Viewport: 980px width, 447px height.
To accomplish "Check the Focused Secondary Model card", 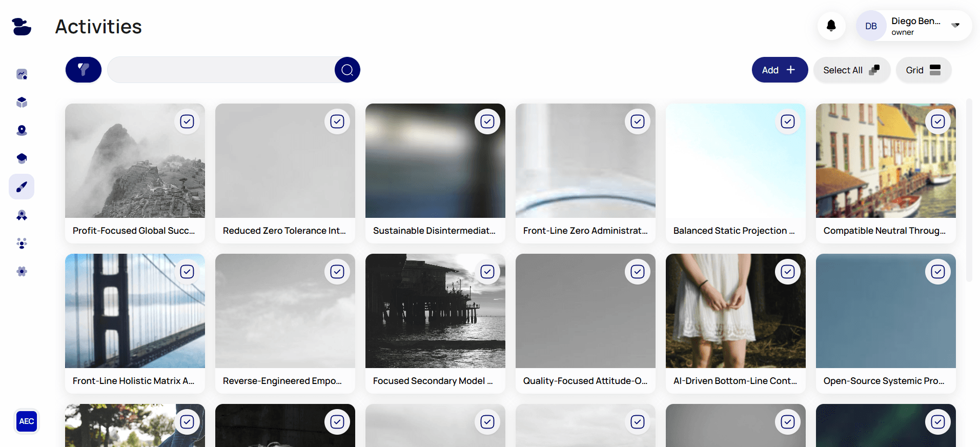I will (x=487, y=272).
